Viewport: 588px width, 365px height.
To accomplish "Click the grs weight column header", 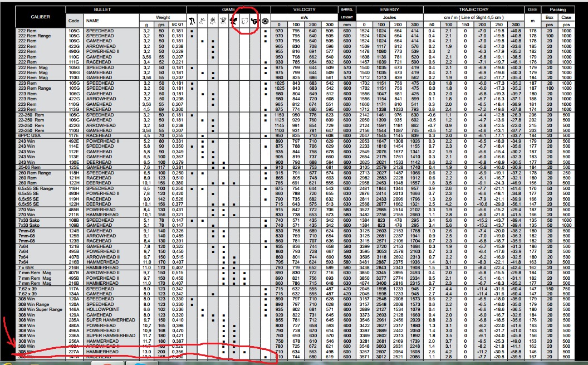I will [x=161, y=25].
